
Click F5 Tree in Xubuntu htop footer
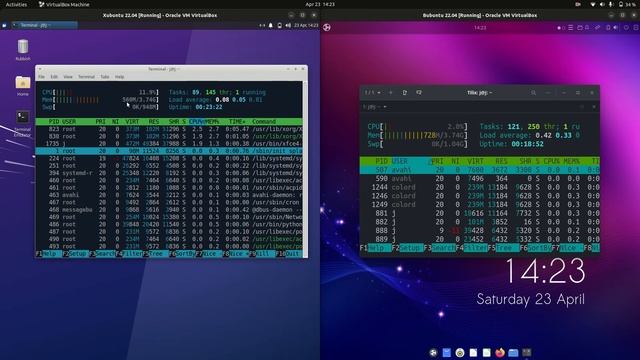[x=155, y=254]
